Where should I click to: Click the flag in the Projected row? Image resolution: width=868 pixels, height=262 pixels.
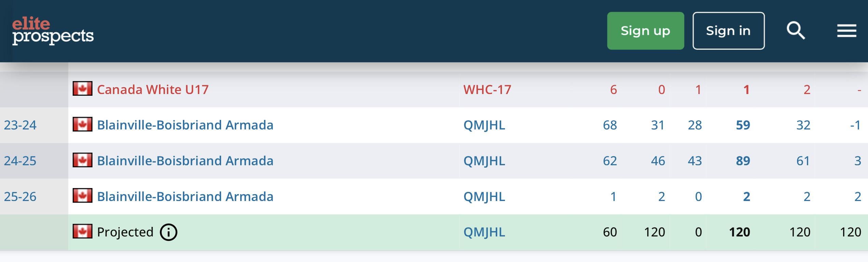tap(82, 232)
